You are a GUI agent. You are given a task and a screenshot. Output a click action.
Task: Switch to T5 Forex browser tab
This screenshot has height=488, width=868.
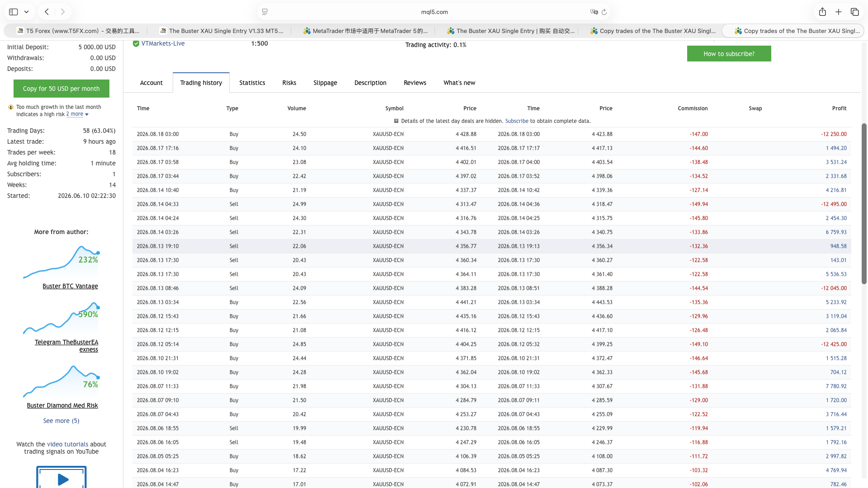[x=78, y=31]
